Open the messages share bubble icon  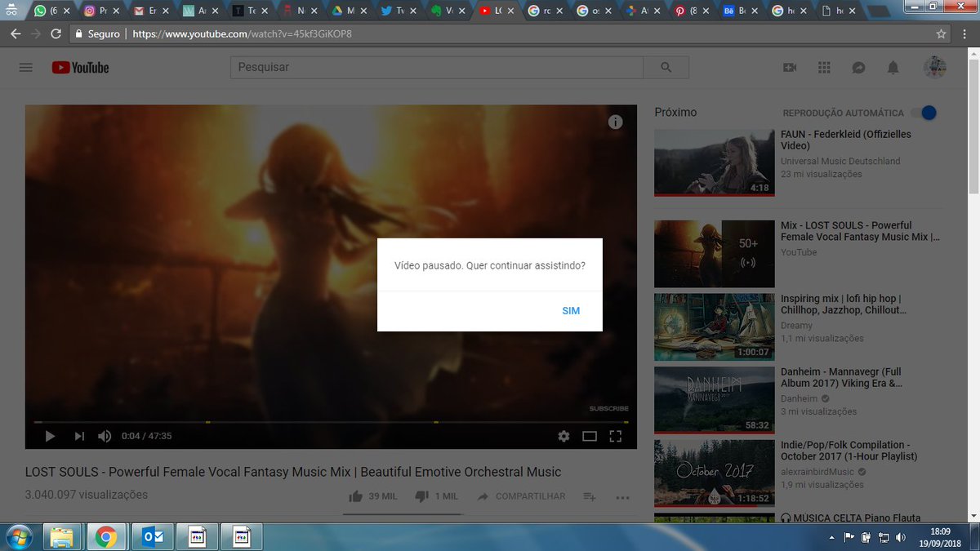pyautogui.click(x=858, y=68)
